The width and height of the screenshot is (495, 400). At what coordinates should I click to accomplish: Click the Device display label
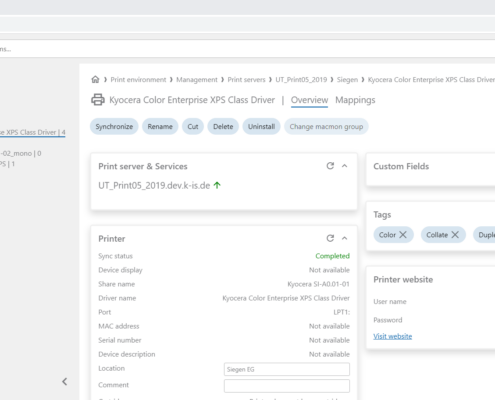[120, 270]
